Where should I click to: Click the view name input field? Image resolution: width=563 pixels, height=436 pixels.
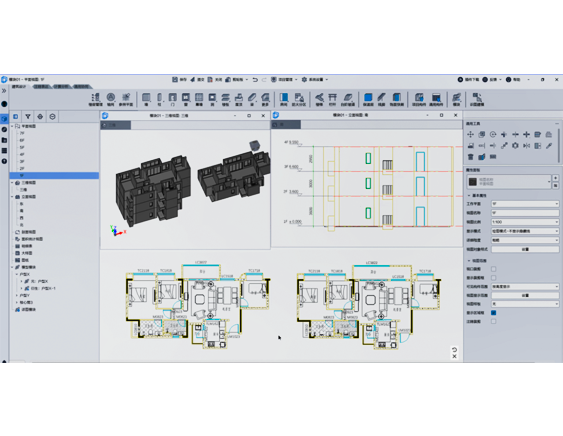click(525, 213)
